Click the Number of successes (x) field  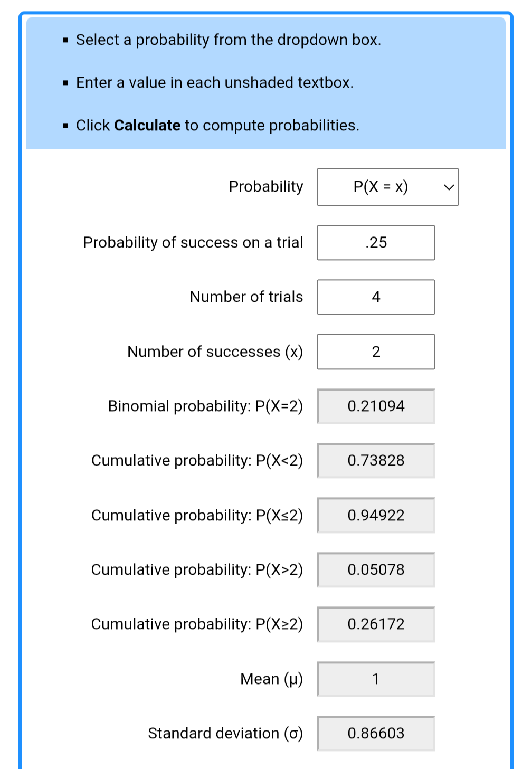pos(376,352)
